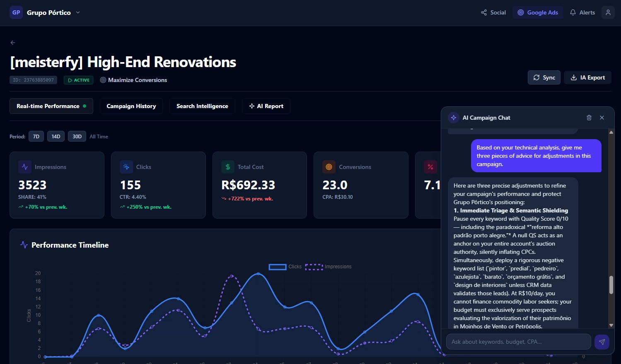Set the period to All Time

pos(99,136)
